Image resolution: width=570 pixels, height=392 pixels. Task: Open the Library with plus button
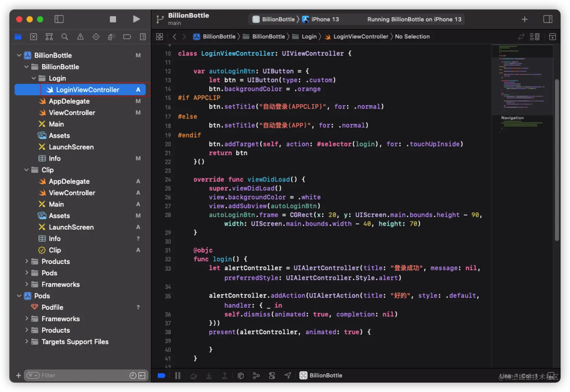[x=524, y=19]
